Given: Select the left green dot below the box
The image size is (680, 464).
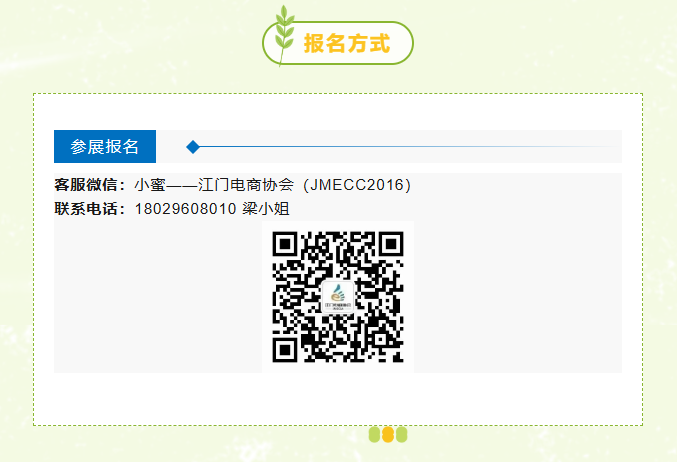Looking at the screenshot, I should (x=376, y=436).
